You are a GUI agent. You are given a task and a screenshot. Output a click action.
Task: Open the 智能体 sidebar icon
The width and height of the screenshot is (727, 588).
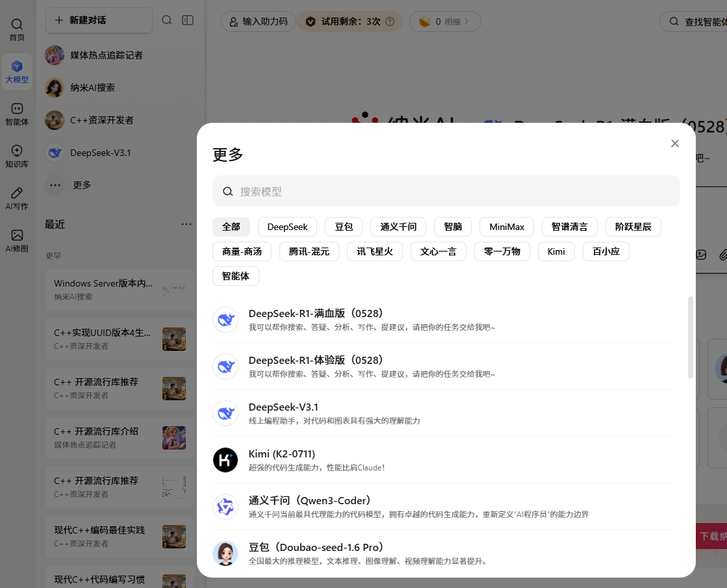[x=17, y=114]
